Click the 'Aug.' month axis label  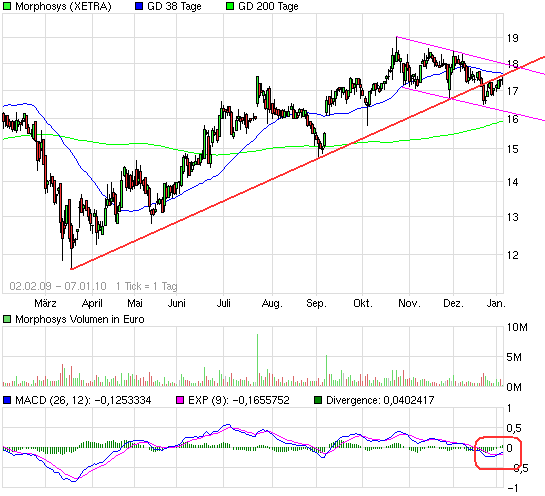point(272,303)
